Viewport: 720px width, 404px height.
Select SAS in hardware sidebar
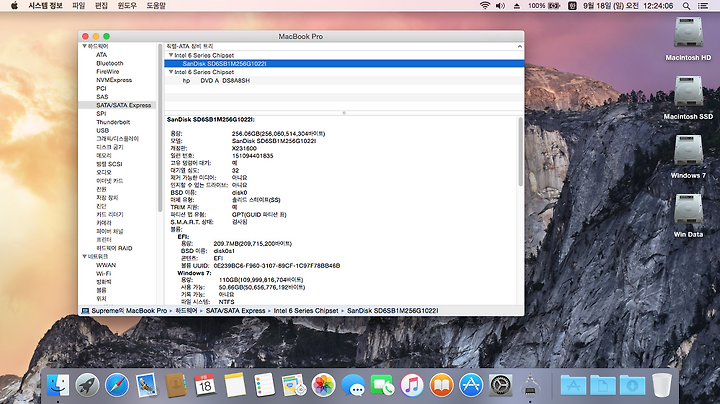coord(102,97)
